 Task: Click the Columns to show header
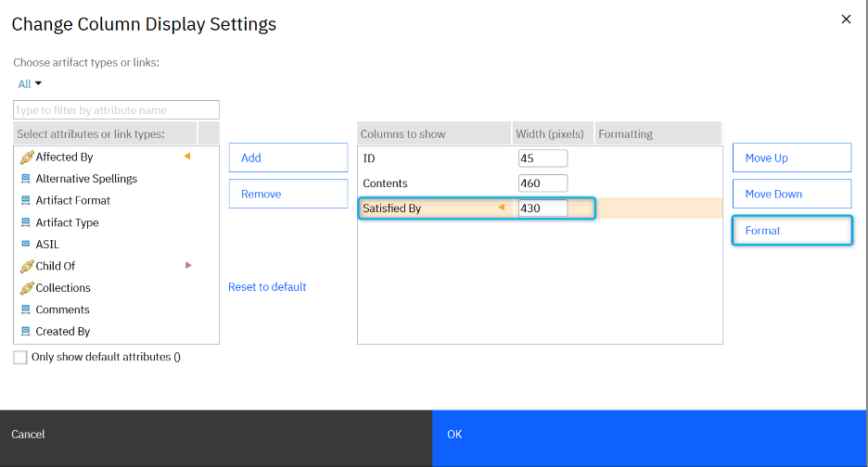coord(434,134)
